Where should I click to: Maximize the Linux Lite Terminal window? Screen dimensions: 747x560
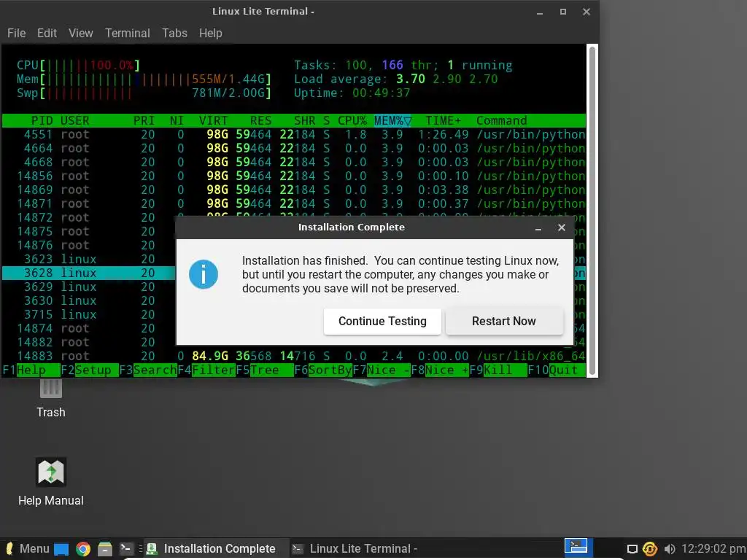563,12
